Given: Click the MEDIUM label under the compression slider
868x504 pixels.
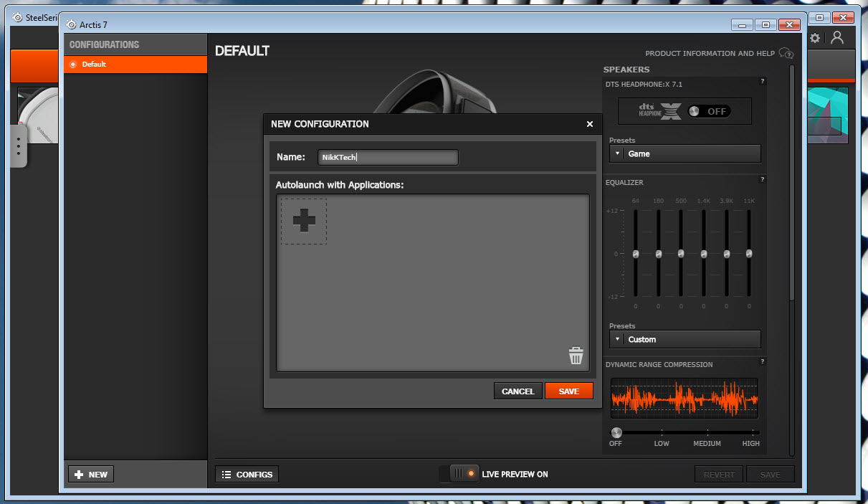Looking at the screenshot, I should coord(707,444).
